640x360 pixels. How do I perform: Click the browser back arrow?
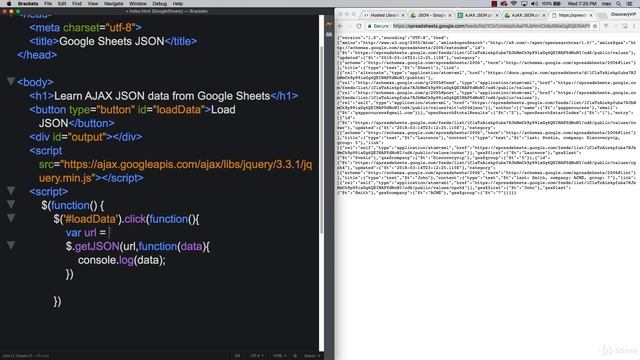pyautogui.click(x=340, y=26)
